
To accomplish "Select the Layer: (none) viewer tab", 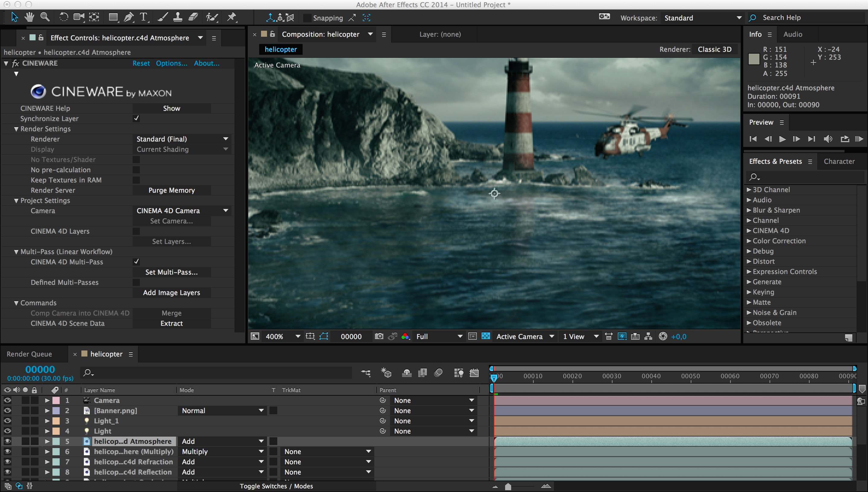I will coord(440,34).
